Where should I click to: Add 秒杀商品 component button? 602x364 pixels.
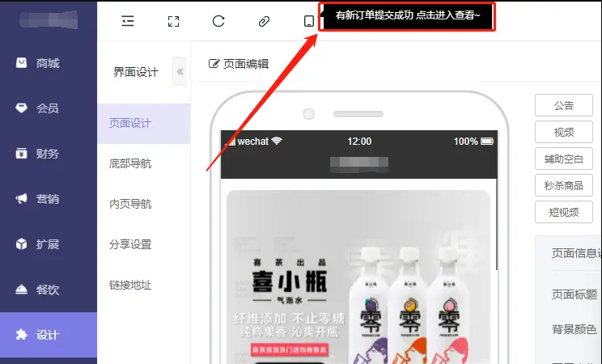point(564,185)
